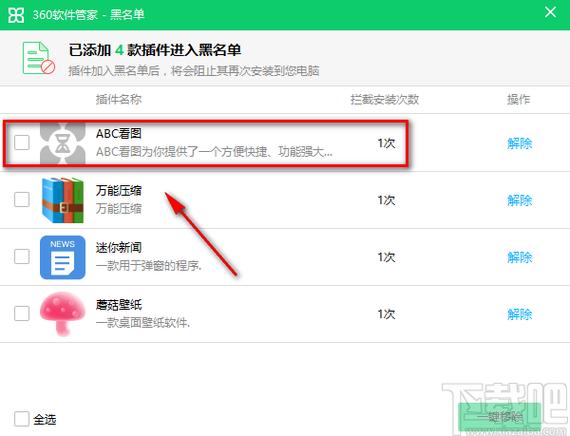Enable the 全选 select-all checkbox

click(x=22, y=419)
